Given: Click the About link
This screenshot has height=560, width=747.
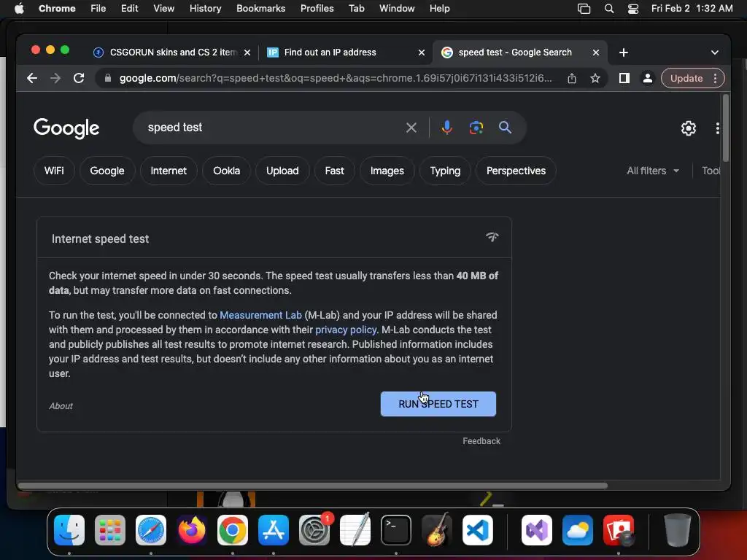Looking at the screenshot, I should (x=61, y=405).
